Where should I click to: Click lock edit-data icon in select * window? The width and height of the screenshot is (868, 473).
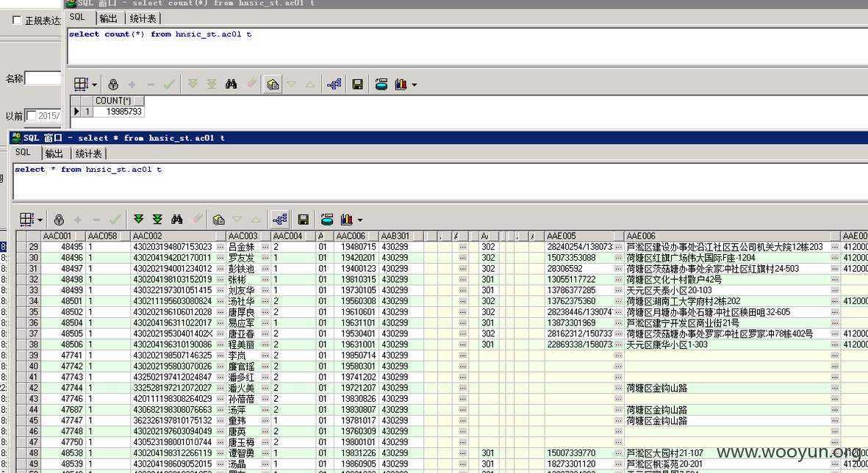[x=59, y=219]
